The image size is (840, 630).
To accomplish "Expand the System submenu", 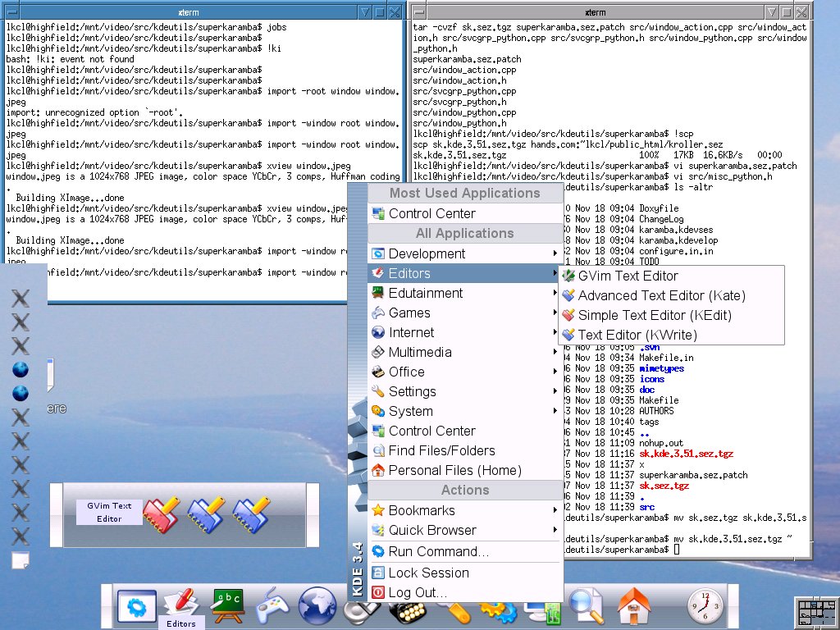I will point(465,412).
